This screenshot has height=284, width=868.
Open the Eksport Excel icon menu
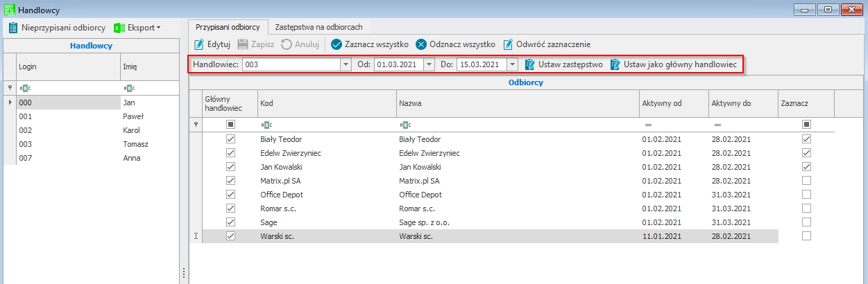tap(119, 28)
